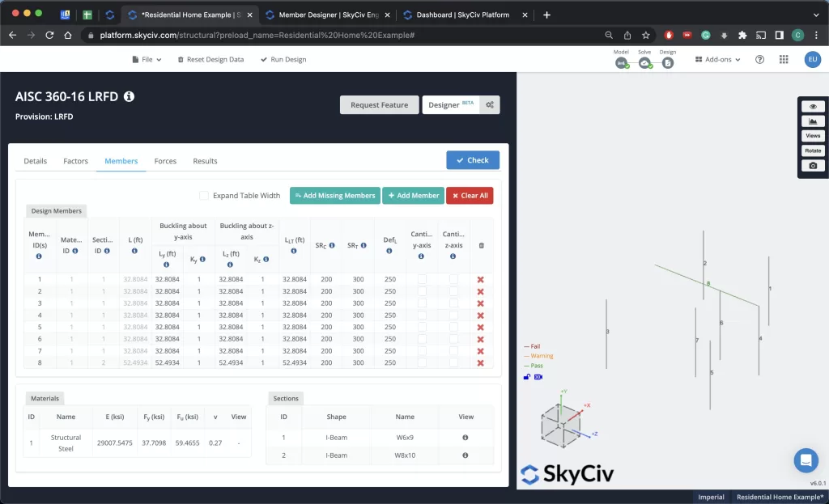The height and width of the screenshot is (504, 829).
Task: Open the help question mark icon
Action: coord(759,60)
